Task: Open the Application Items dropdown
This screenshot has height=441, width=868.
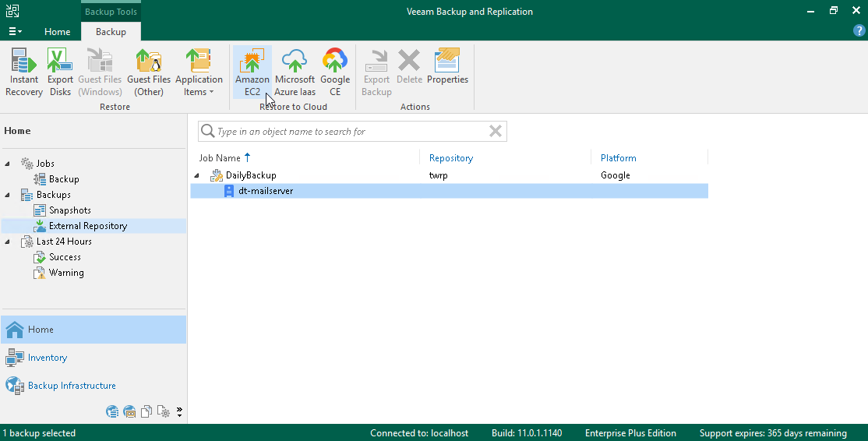Action: click(x=199, y=72)
